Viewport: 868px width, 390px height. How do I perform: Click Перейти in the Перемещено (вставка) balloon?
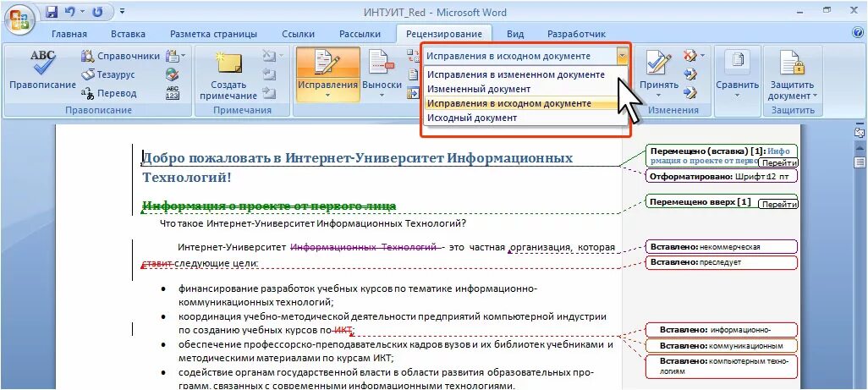click(x=777, y=162)
